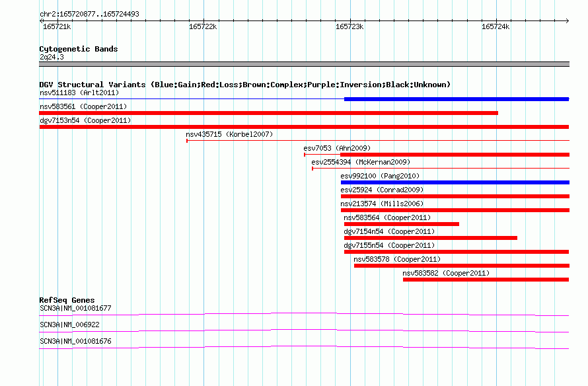Viewport: 588px width, 386px height.
Task: Click the 165724k ruler tick label
Action: tap(496, 26)
